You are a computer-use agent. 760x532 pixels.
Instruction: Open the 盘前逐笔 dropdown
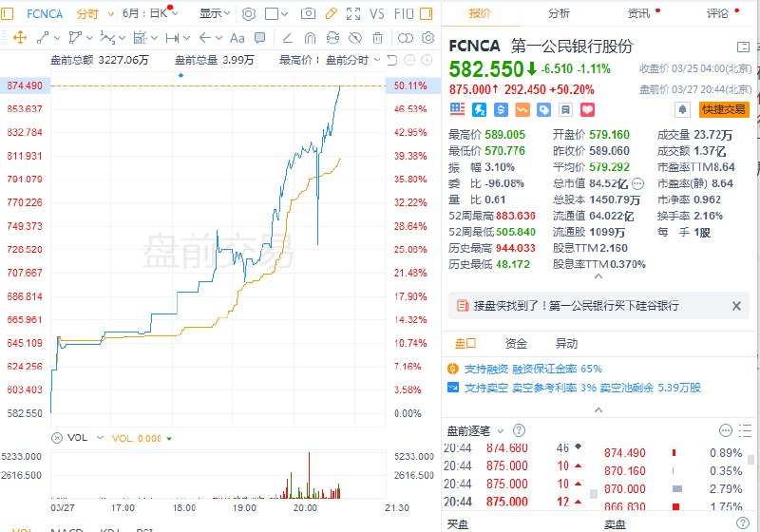tap(501, 430)
